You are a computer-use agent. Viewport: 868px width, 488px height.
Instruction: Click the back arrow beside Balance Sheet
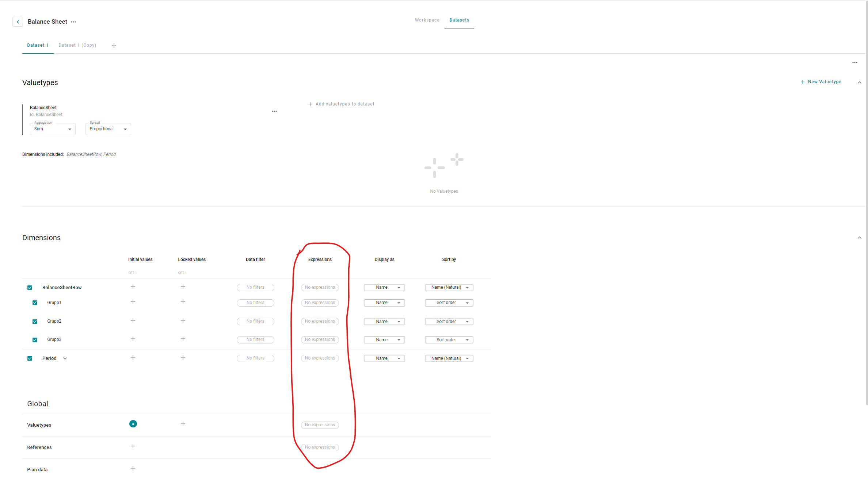(x=18, y=22)
